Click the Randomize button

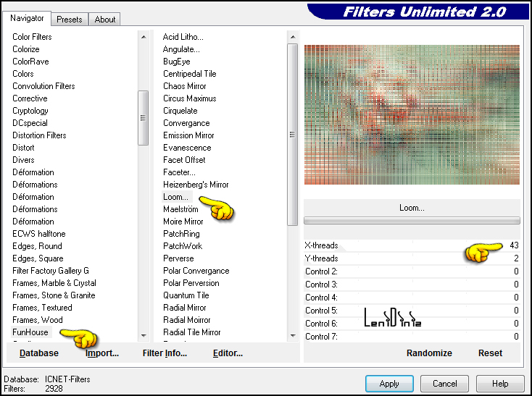429,353
